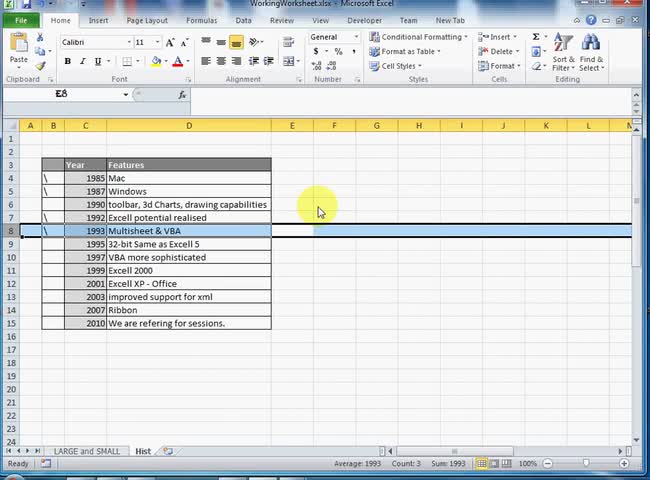Apply Accounting dollar format

tap(316, 51)
